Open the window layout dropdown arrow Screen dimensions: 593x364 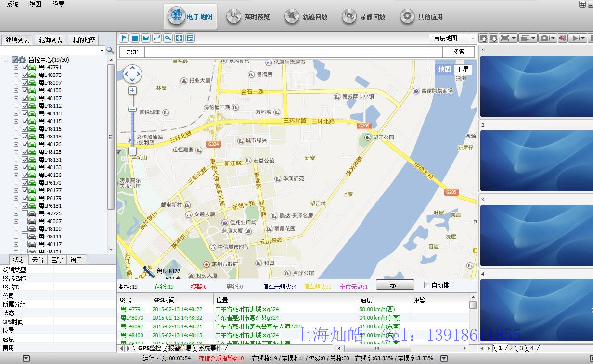[533, 38]
